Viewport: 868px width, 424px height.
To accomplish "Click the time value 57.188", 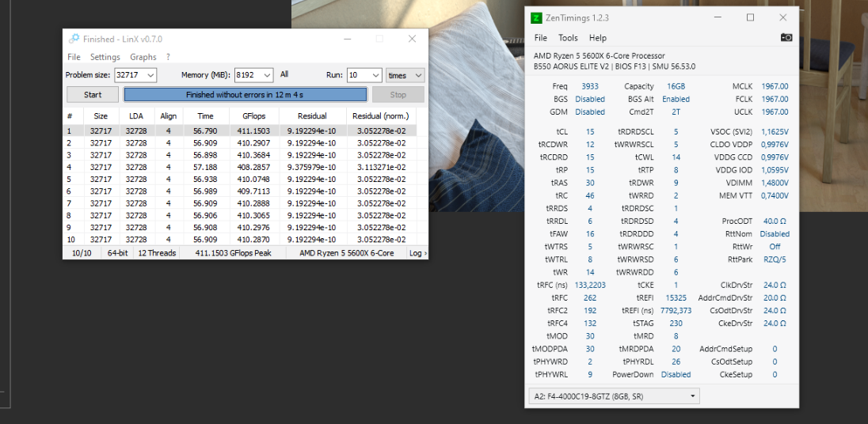I will (205, 167).
